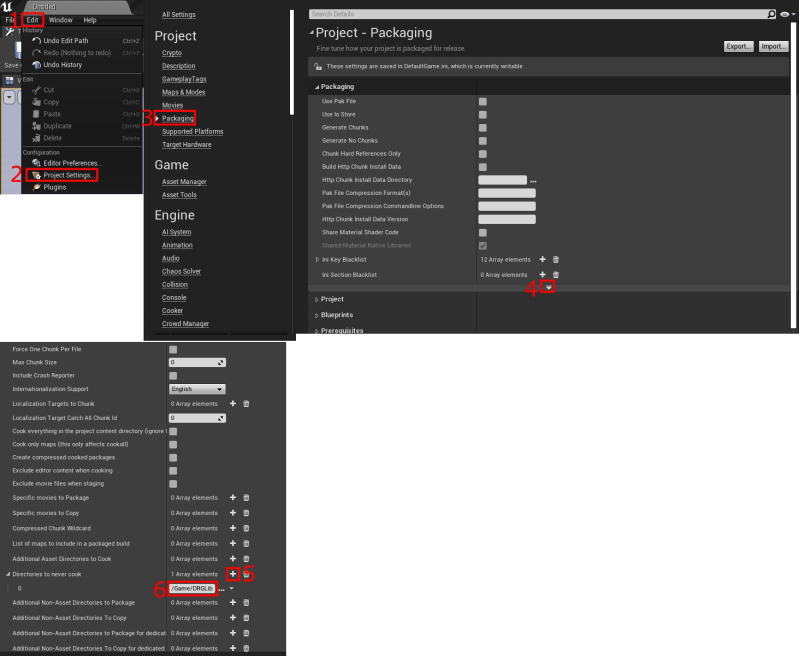799x656 pixels.
Task: Open the Window menu
Action: [61, 20]
